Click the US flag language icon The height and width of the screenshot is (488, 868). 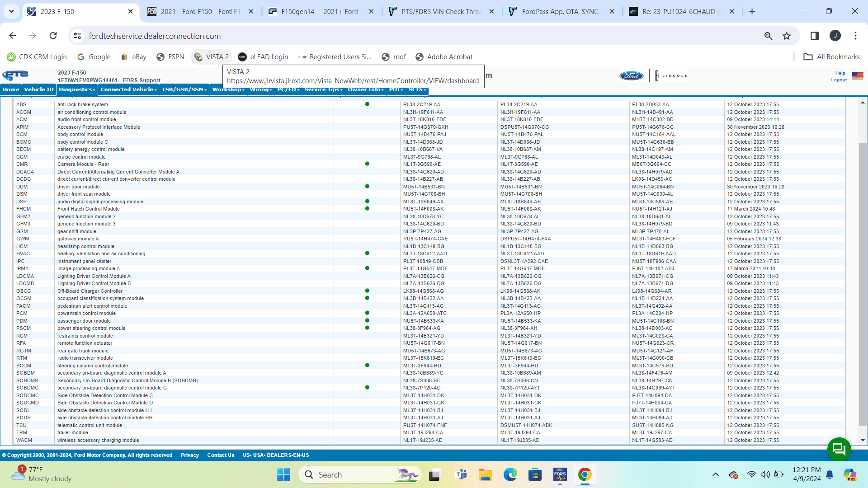[858, 75]
